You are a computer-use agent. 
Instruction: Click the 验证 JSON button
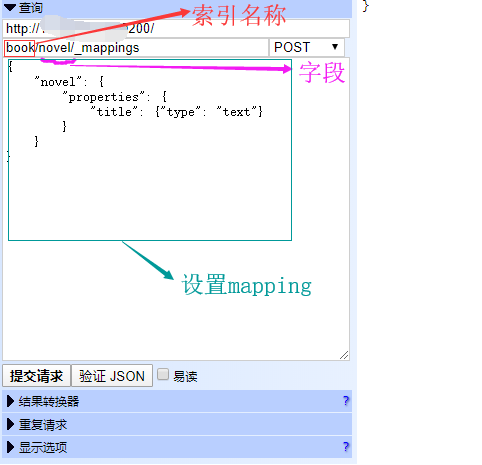pos(112,376)
